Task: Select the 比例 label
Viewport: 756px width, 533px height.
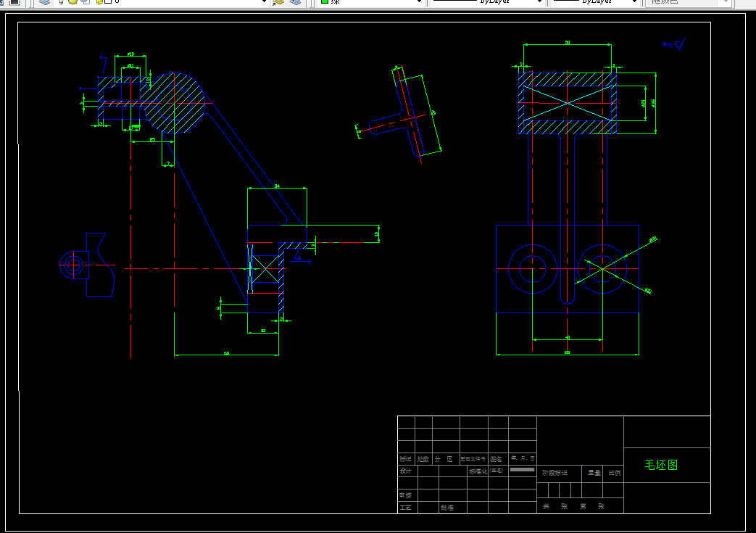Action: click(x=614, y=473)
